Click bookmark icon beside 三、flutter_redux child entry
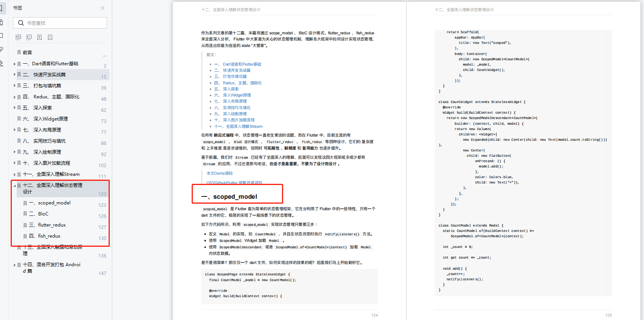The image size is (644, 320). [25, 225]
